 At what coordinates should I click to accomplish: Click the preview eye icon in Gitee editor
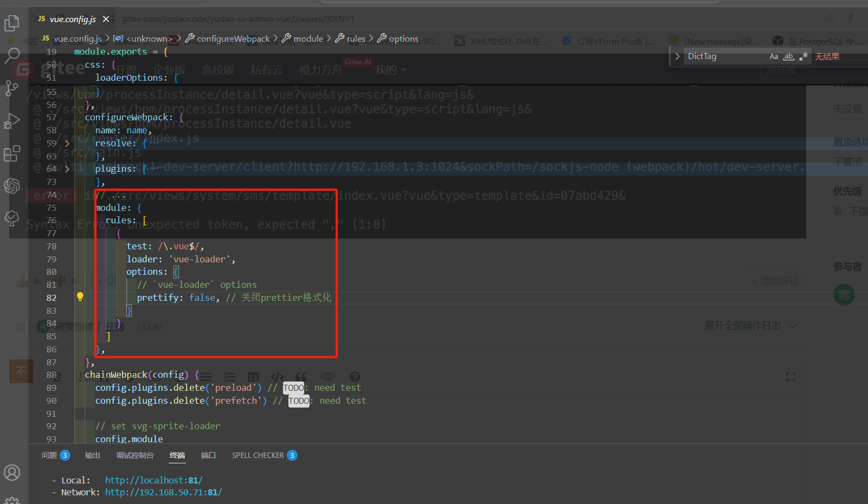pos(327,377)
